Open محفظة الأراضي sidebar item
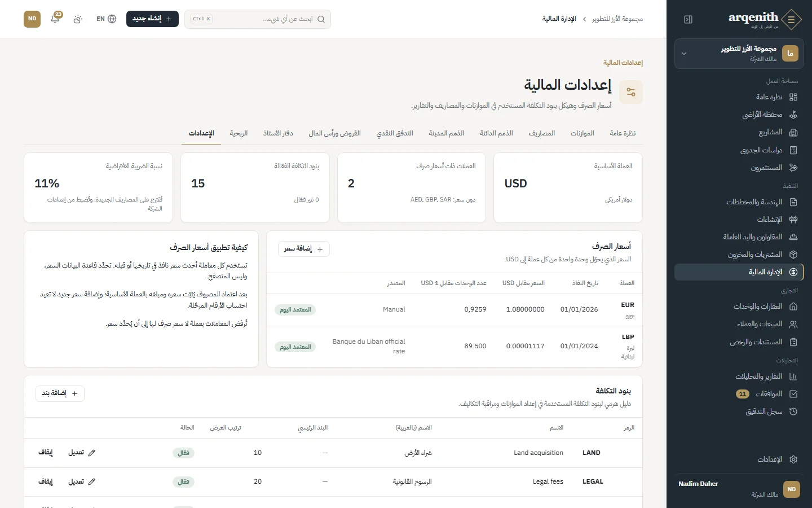The image size is (812, 508). click(739, 115)
